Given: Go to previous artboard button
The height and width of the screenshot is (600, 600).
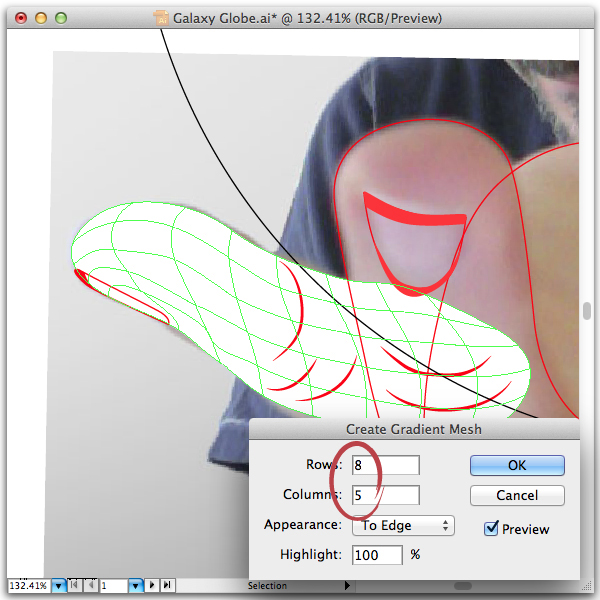Looking at the screenshot, I should pos(91,585).
